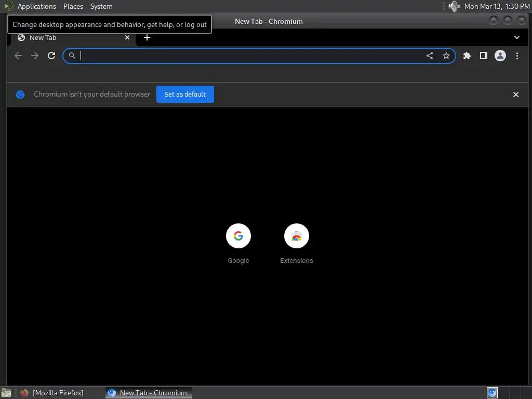Screen dimensions: 532x399
Task: Go back with the back arrow
Action: 18,56
